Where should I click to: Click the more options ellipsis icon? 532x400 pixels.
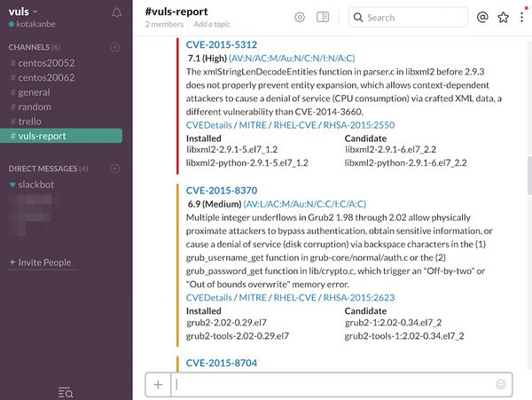[x=523, y=17]
